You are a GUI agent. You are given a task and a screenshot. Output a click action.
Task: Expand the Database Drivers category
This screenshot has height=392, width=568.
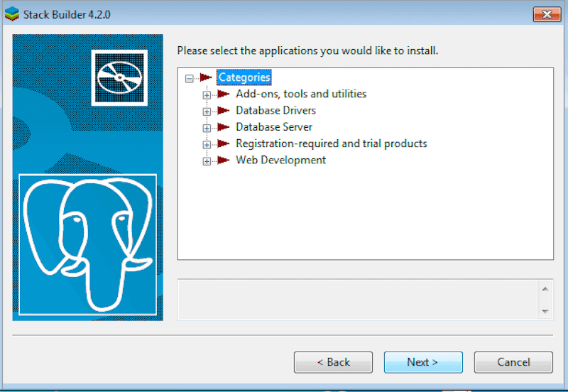[x=207, y=111]
